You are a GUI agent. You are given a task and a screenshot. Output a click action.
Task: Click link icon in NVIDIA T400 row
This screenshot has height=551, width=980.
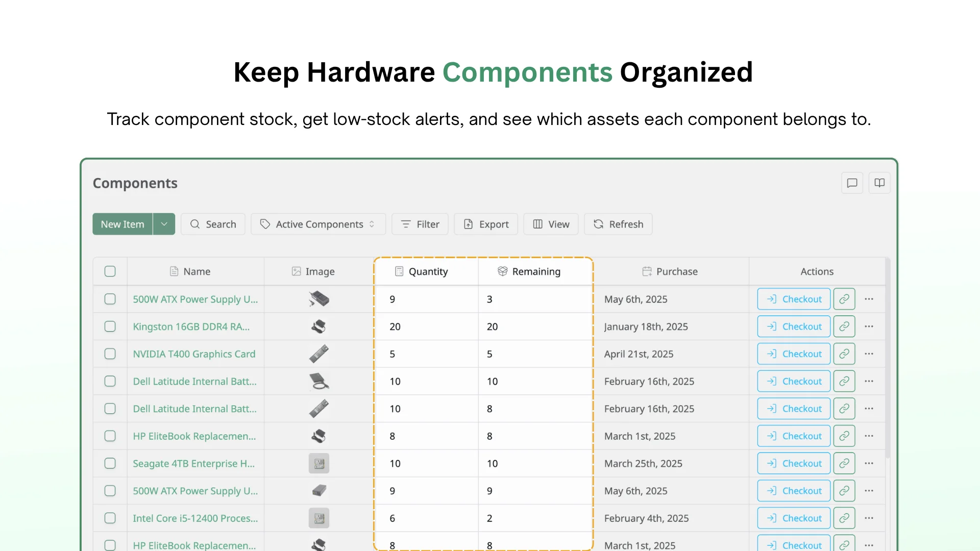coord(844,354)
